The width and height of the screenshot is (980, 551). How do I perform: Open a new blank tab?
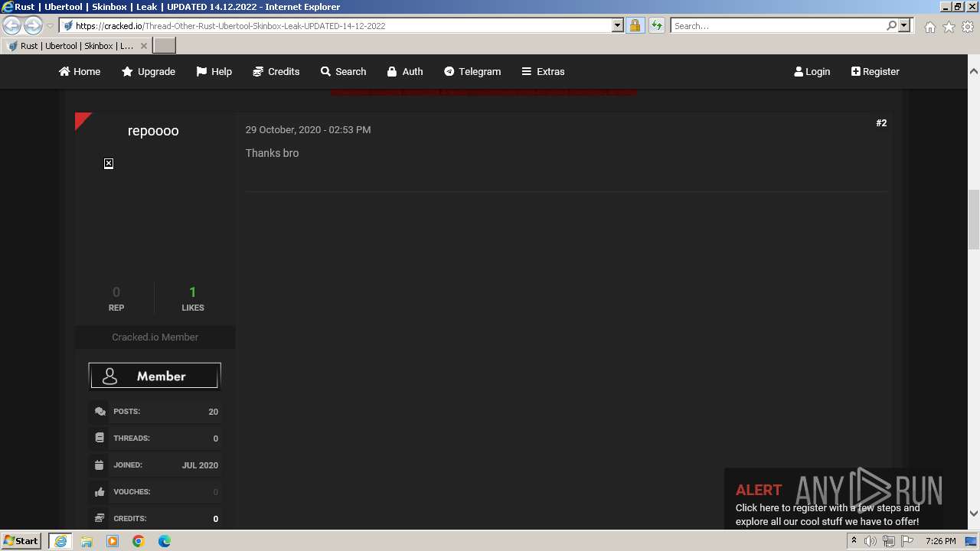tap(165, 46)
